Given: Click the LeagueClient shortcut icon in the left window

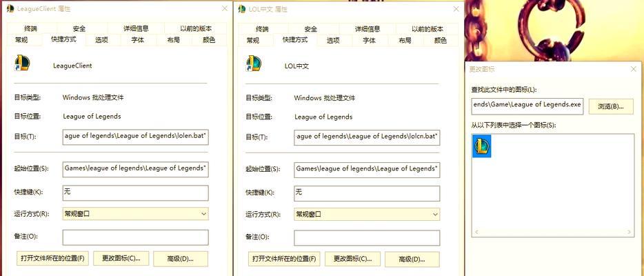Looking at the screenshot, I should 22,63.
